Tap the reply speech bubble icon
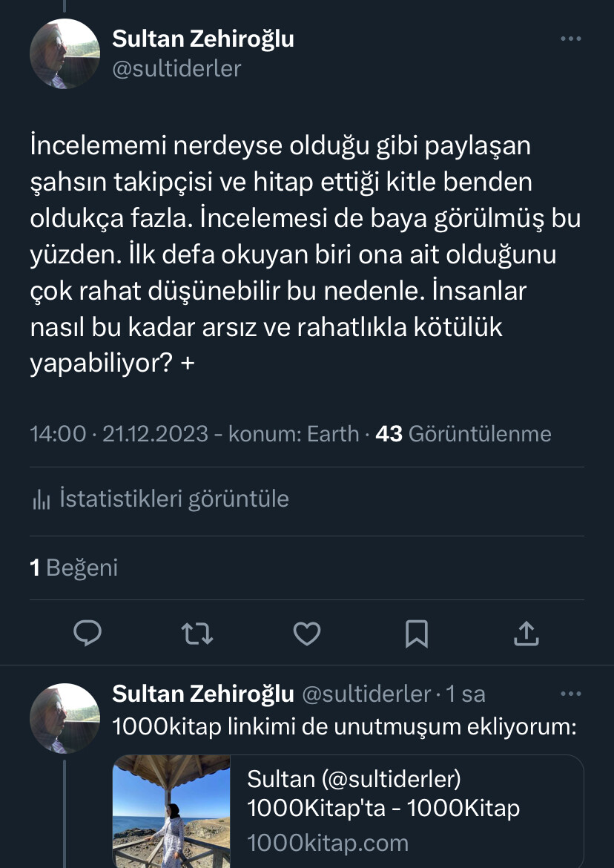The height and width of the screenshot is (868, 614). click(88, 633)
